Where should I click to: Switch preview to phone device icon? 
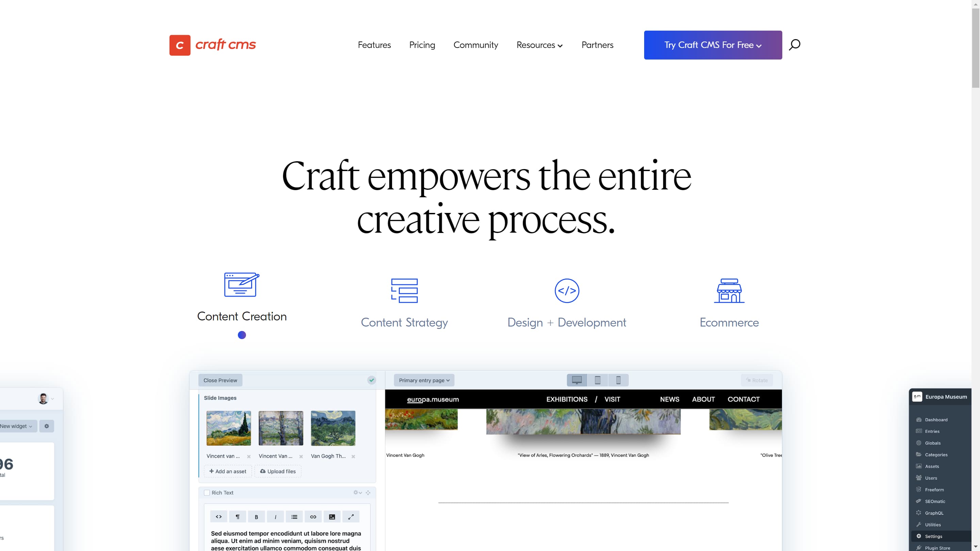click(x=618, y=380)
